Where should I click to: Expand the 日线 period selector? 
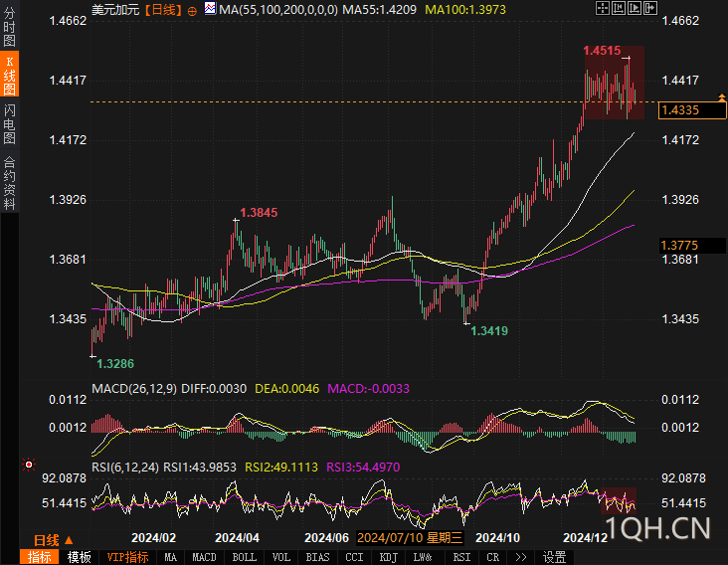click(54, 540)
